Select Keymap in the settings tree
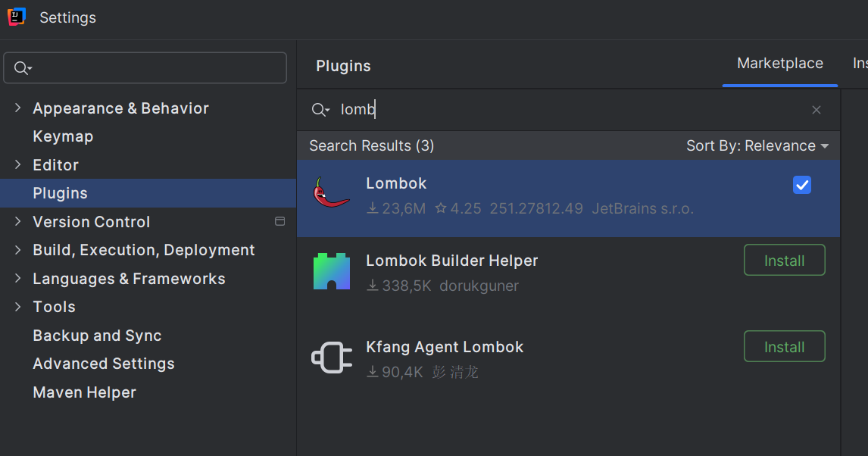The width and height of the screenshot is (868, 456). coord(63,136)
